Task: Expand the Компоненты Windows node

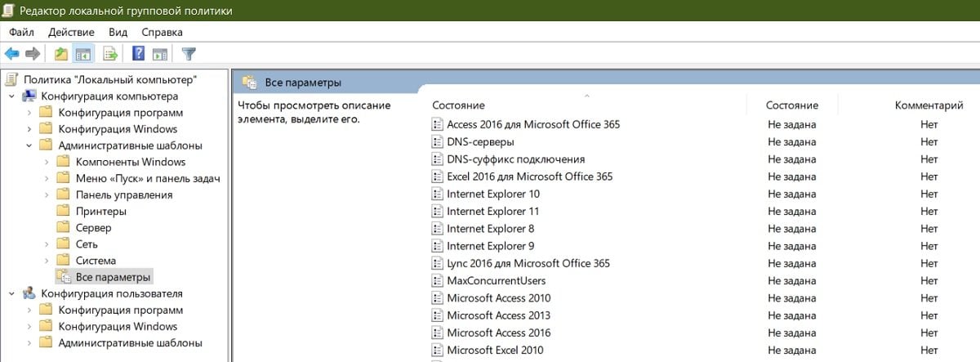Action: coord(47,162)
